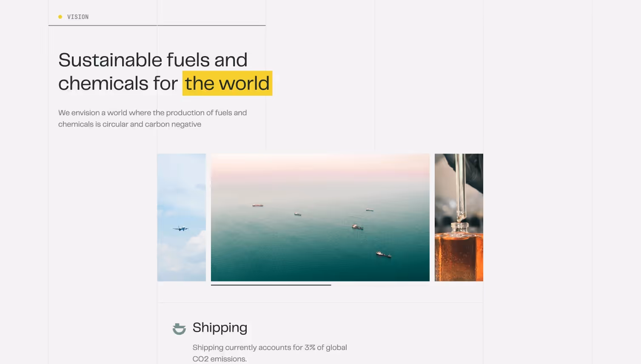Select the VISION section label
The image size is (641, 364).
point(78,17)
